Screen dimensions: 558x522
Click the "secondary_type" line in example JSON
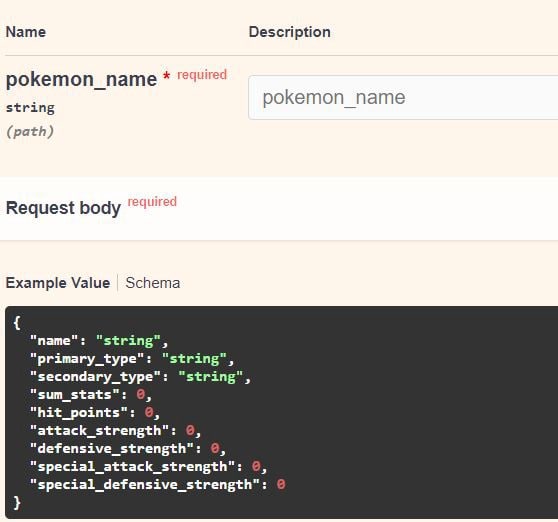[x=140, y=377]
